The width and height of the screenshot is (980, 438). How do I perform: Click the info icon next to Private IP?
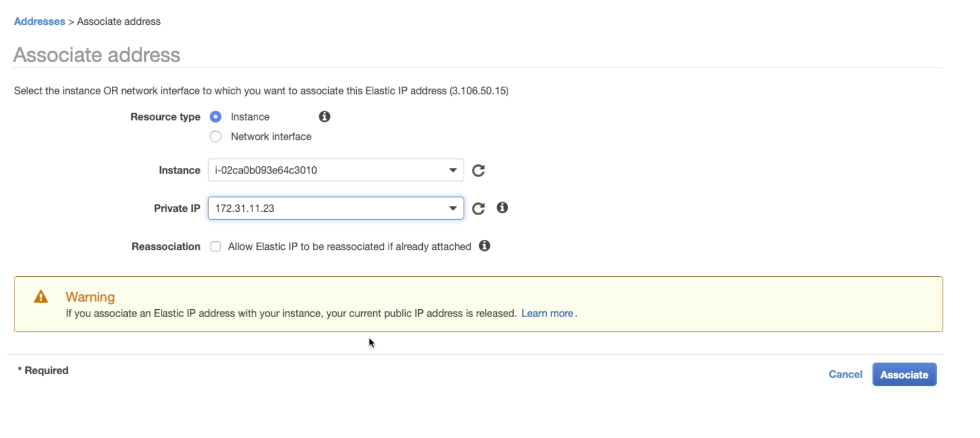click(502, 208)
